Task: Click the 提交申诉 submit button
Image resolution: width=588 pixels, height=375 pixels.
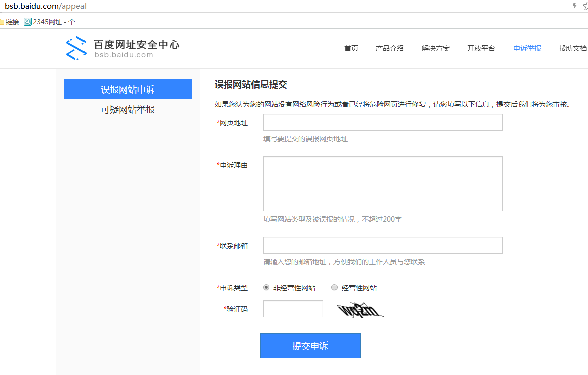Action: (310, 346)
